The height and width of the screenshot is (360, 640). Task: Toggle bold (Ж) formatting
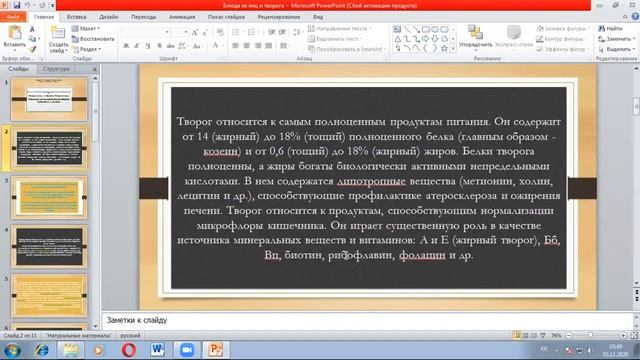126,46
